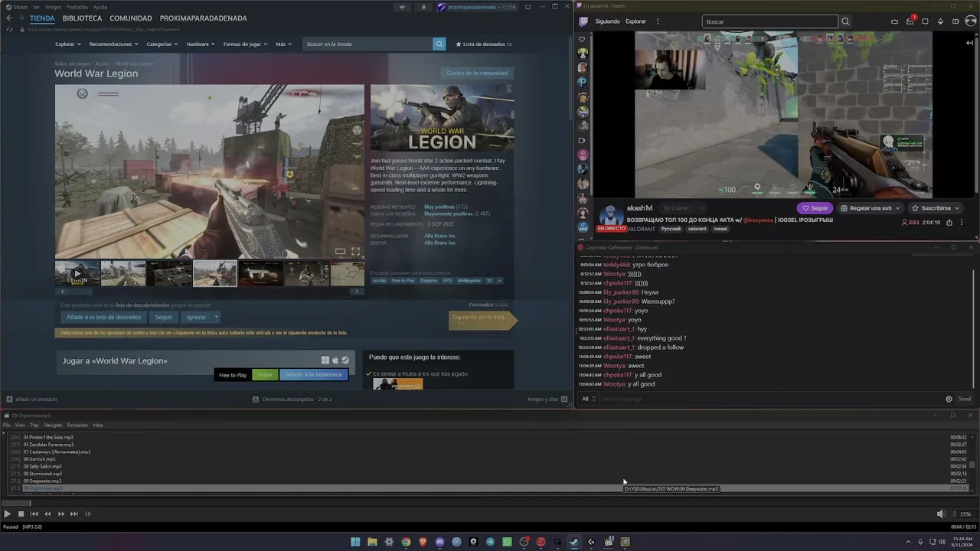
Task: Open Twitch notifications inbox with badge
Action: coord(910,21)
